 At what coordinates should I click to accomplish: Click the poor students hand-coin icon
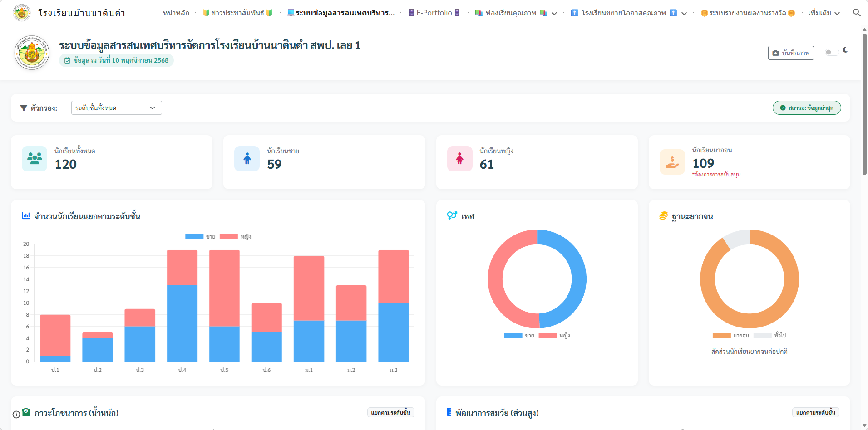tap(672, 162)
